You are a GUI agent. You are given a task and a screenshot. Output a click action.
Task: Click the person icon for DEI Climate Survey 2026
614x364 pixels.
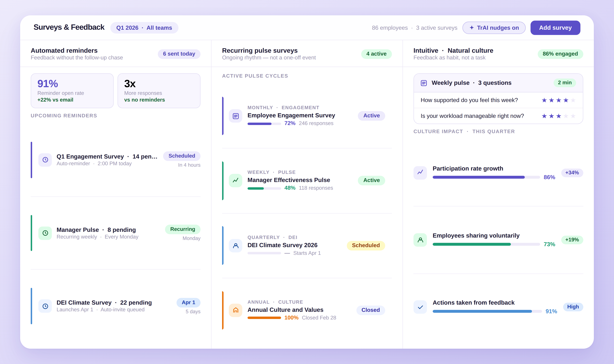point(236,246)
